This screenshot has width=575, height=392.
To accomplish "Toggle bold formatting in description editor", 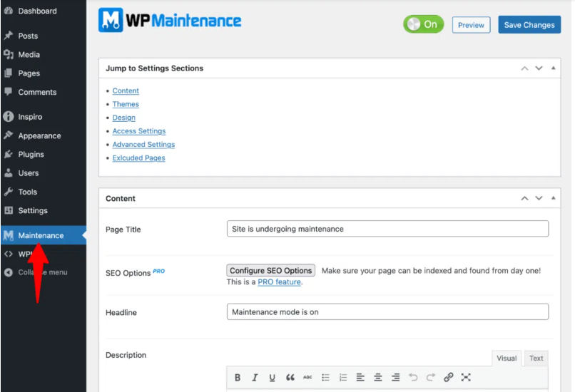I will (x=238, y=378).
